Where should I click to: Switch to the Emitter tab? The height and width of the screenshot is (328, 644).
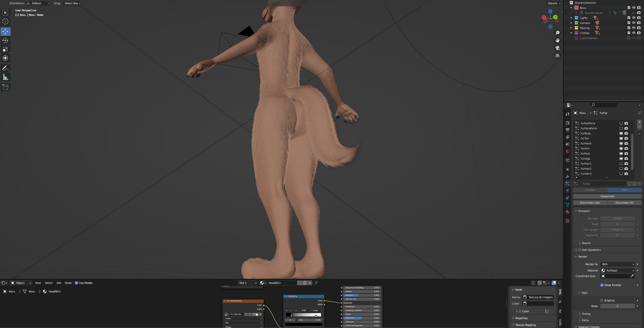click(x=590, y=190)
